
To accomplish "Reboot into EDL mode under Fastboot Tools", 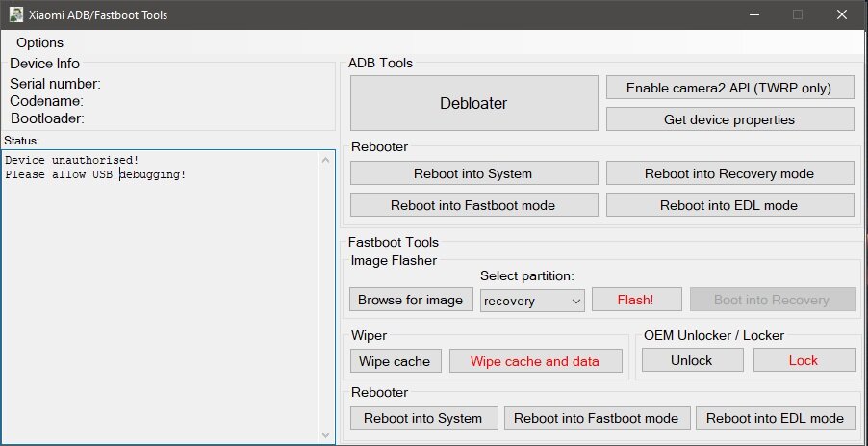I will pyautogui.click(x=776, y=418).
